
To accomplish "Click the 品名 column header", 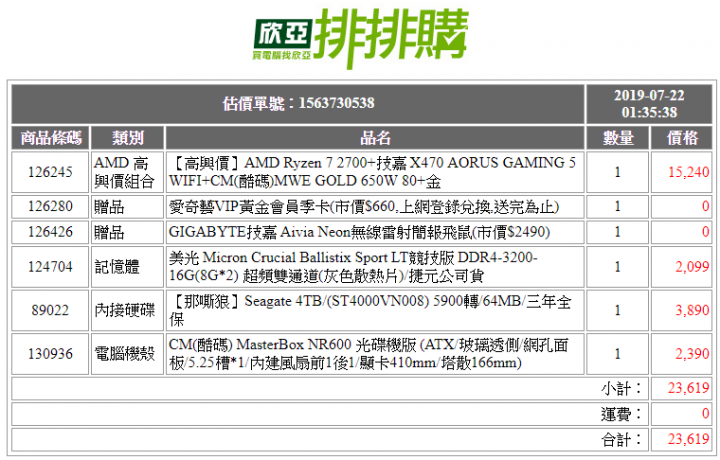I will [375, 138].
